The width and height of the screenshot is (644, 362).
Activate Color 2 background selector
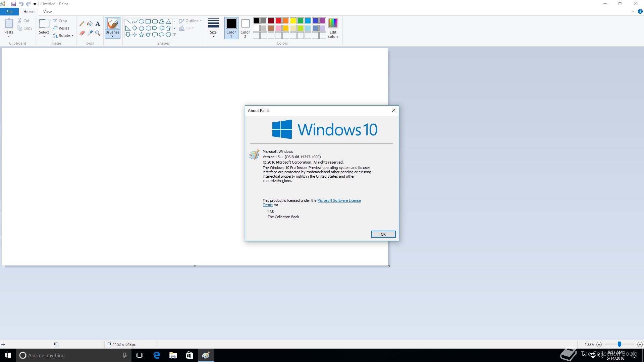point(245,28)
